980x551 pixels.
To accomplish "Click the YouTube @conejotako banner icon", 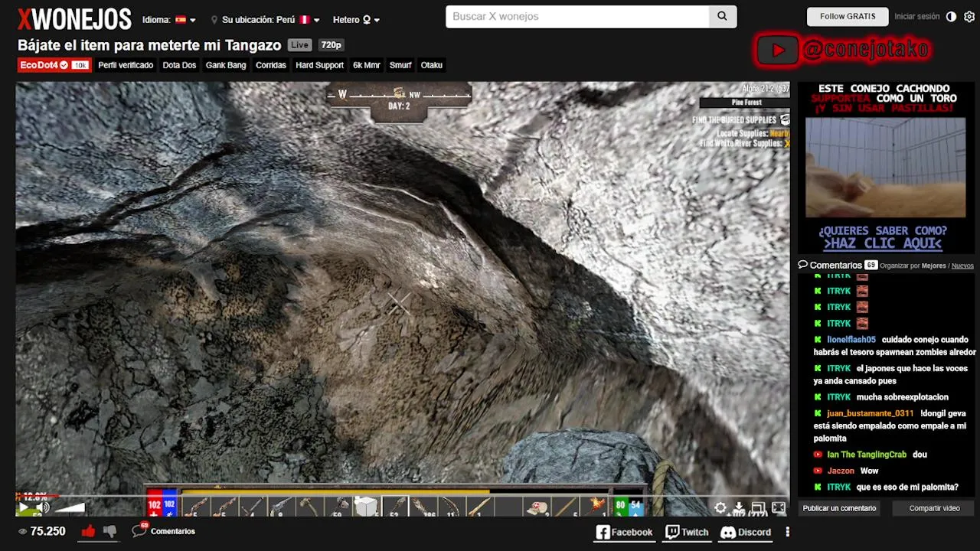I will tap(778, 51).
